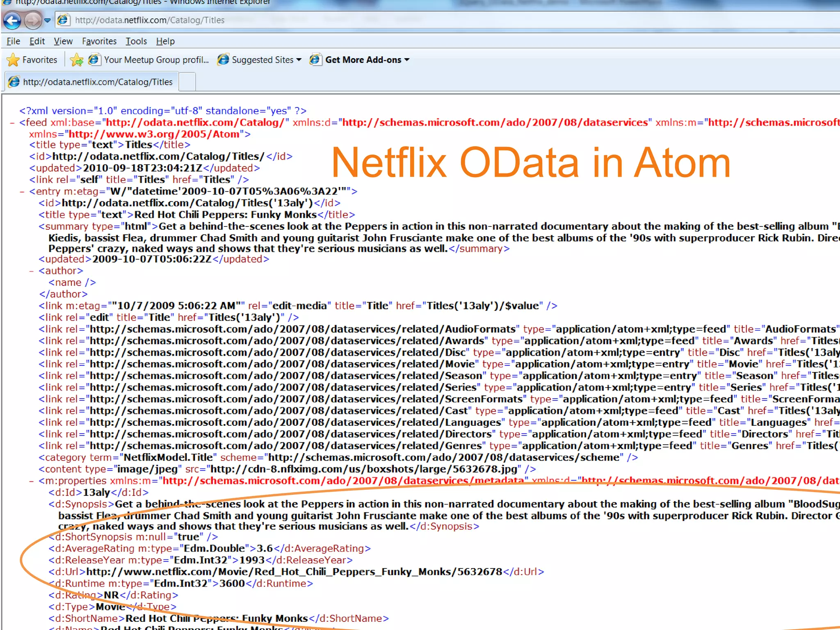Click the related/Languages link line
Screen dimensions: 840x630
(439, 422)
